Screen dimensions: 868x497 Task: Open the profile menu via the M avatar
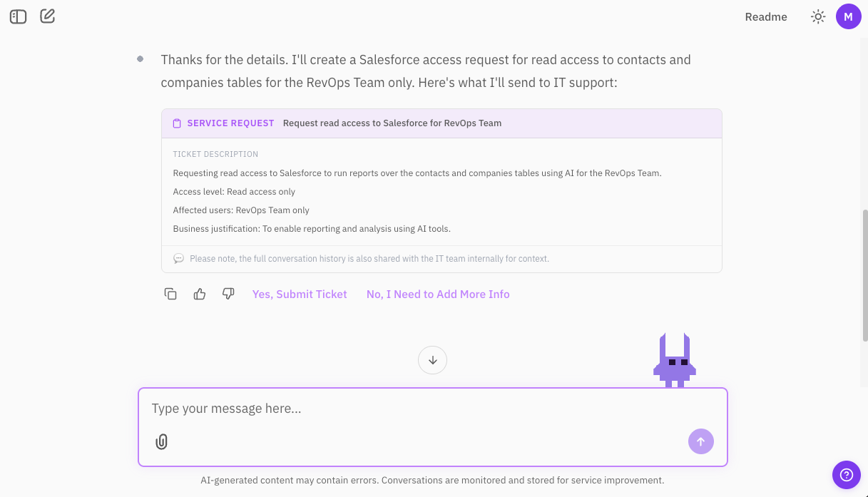(x=848, y=16)
